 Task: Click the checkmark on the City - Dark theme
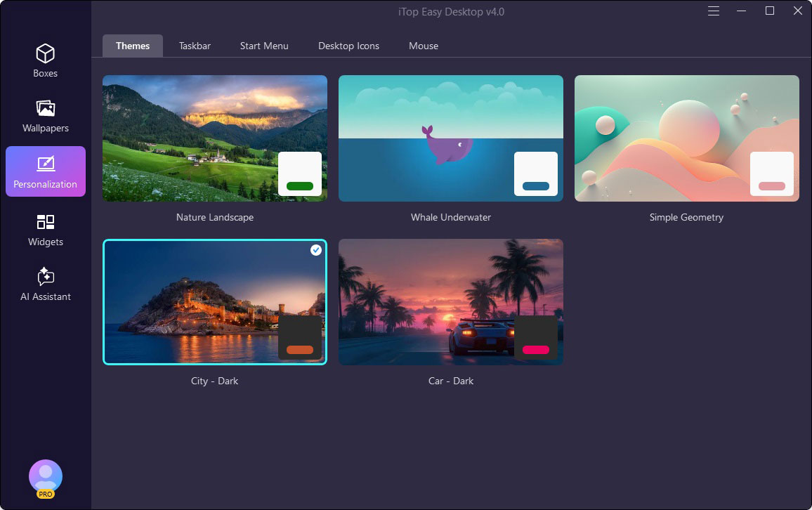[x=315, y=249]
